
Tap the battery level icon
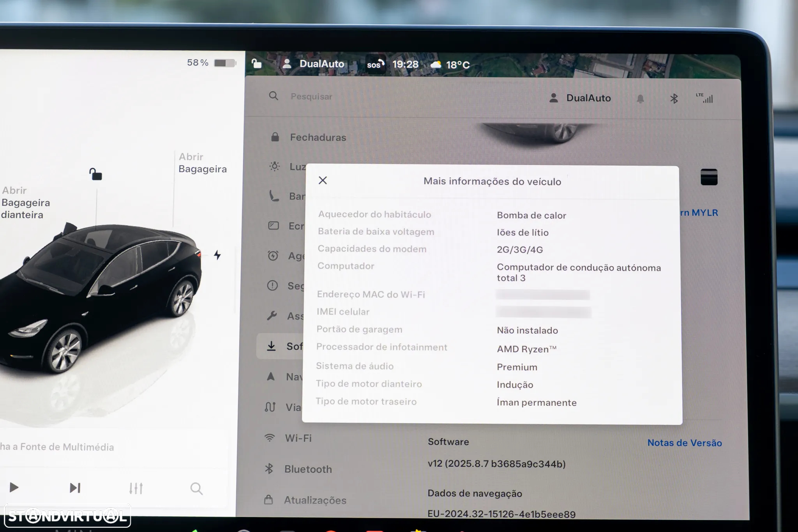(225, 63)
